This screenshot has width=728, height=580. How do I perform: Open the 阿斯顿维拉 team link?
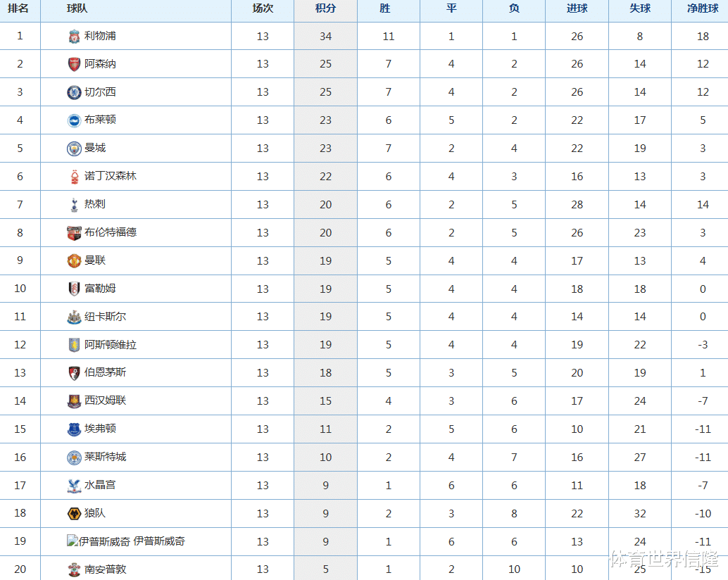[x=111, y=345]
